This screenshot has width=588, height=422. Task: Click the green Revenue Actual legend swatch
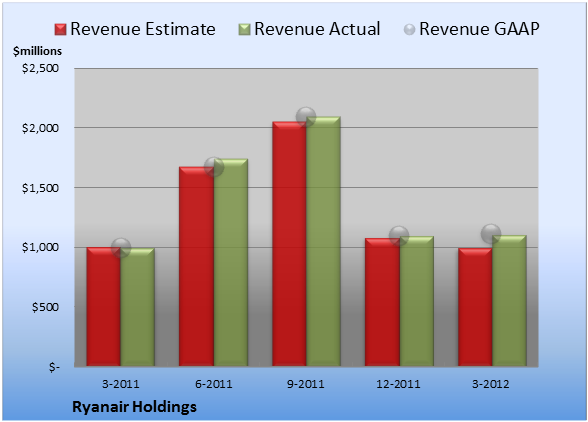244,29
